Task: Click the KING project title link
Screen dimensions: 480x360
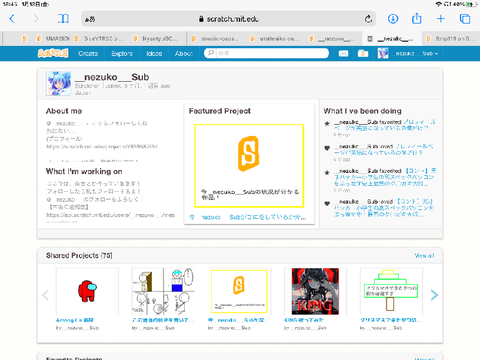Action: [x=304, y=320]
